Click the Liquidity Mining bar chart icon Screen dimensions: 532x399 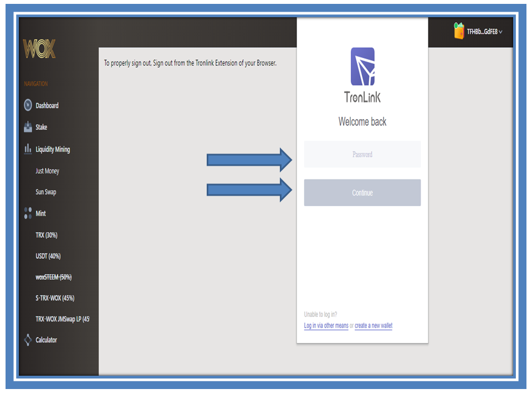pyautogui.click(x=28, y=149)
